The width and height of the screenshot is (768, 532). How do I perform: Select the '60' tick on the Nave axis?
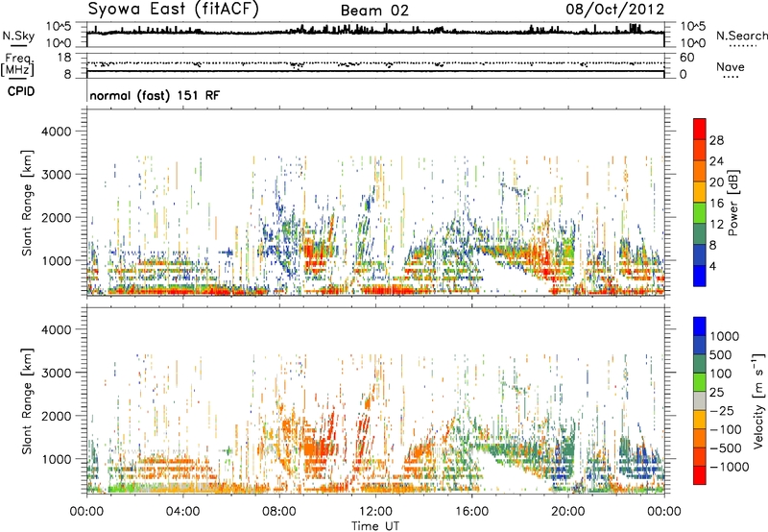point(686,58)
